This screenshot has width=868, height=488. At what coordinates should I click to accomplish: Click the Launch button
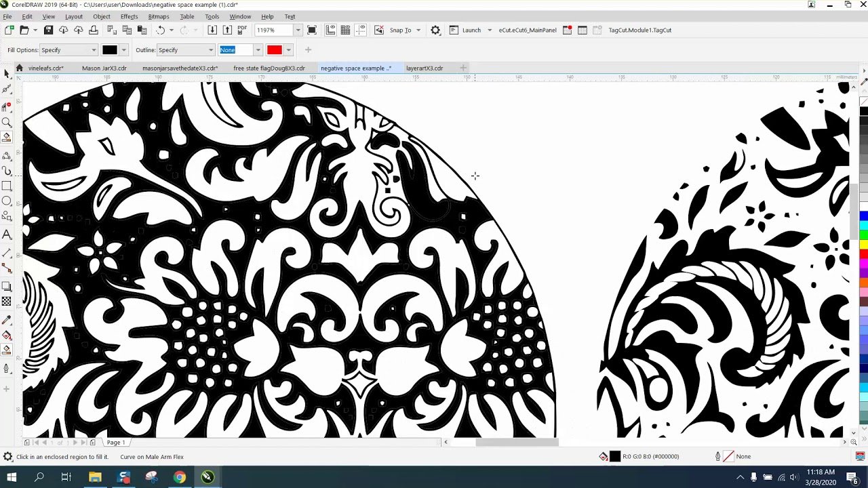[x=471, y=30]
